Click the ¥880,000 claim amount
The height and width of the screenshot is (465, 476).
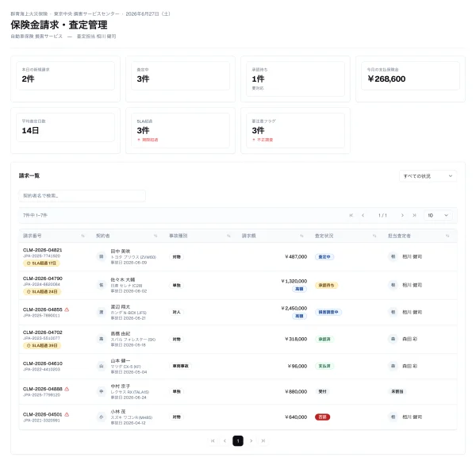coord(296,391)
